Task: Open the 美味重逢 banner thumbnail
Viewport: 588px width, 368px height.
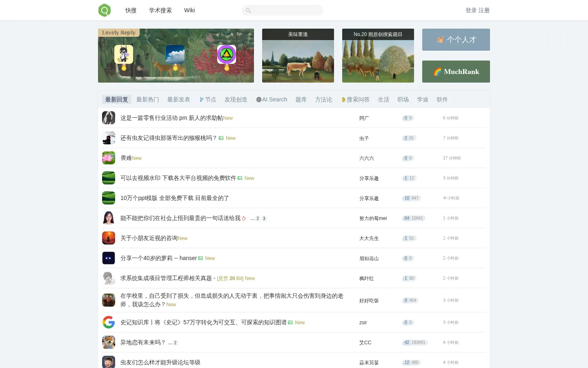Action: pyautogui.click(x=298, y=56)
